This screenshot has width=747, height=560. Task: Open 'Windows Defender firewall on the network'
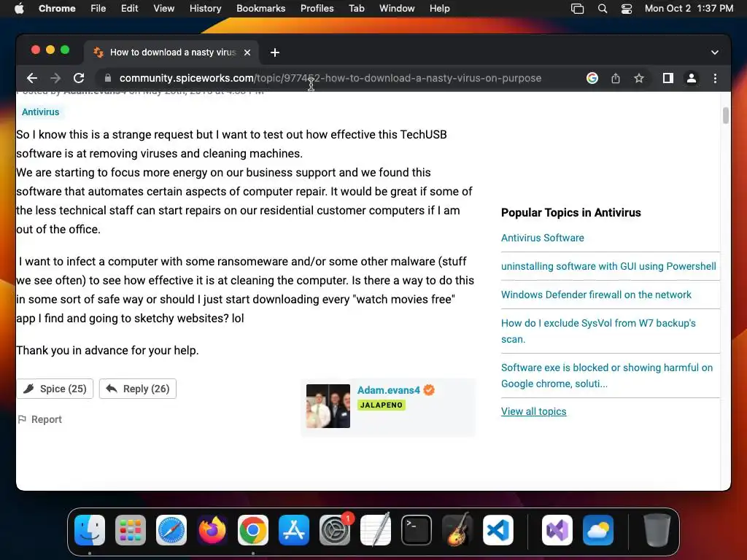coord(596,295)
